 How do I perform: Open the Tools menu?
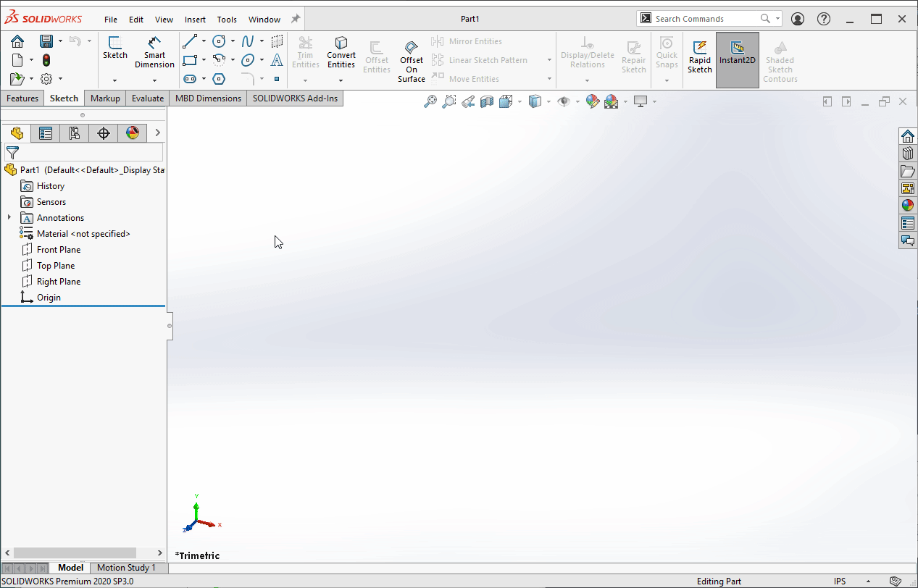[x=227, y=20]
